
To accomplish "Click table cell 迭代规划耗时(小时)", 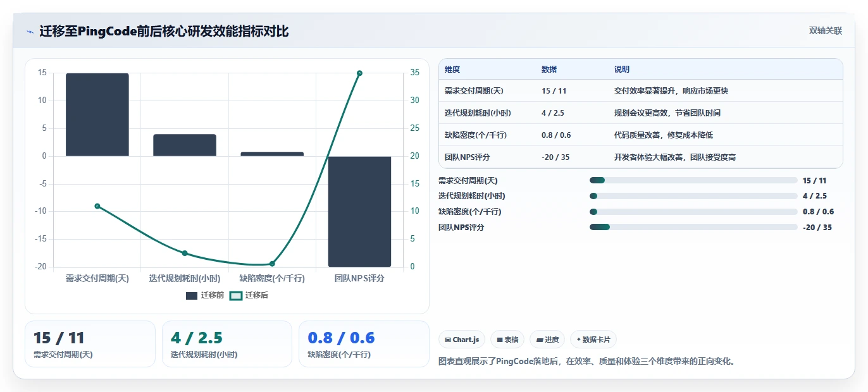I will (478, 113).
